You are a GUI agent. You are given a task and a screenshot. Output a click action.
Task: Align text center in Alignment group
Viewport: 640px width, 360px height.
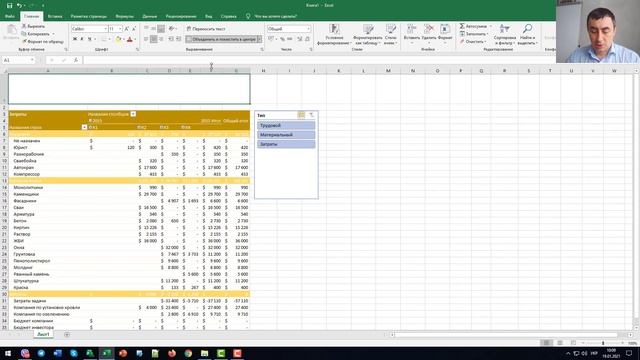[153, 39]
